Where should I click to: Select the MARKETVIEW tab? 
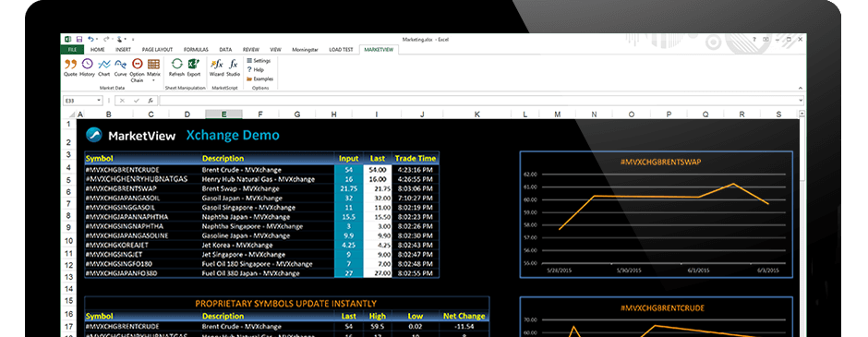point(379,49)
